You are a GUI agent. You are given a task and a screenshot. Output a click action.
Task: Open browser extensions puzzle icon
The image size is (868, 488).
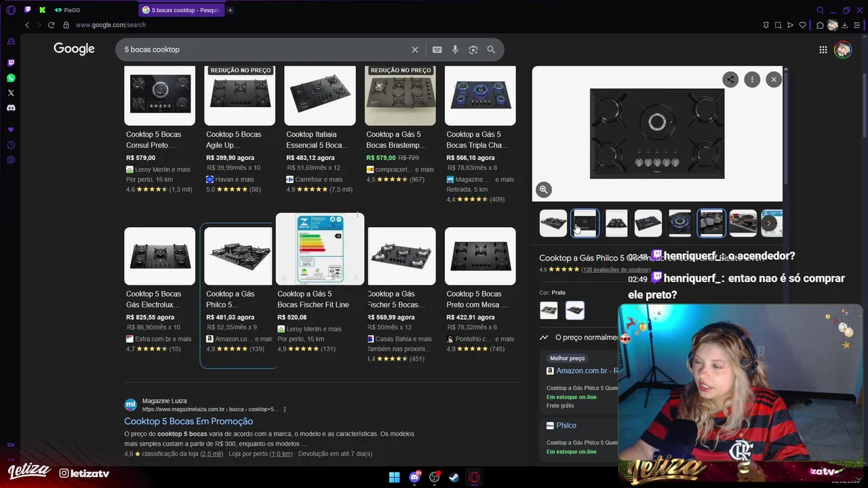point(820,25)
